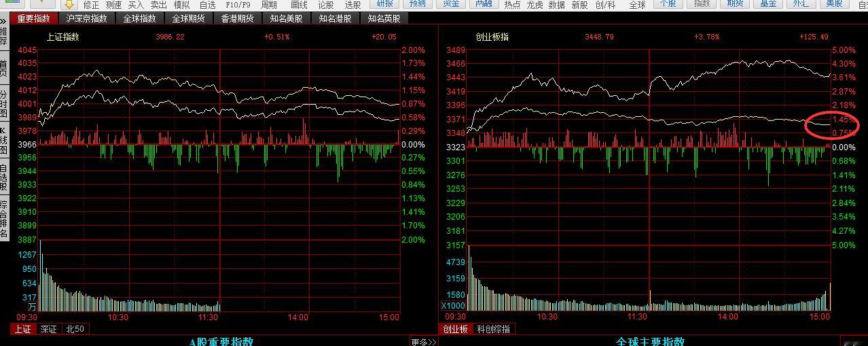Open the 龙虎 top traders item
The height and width of the screenshot is (346, 868).
coord(535,5)
